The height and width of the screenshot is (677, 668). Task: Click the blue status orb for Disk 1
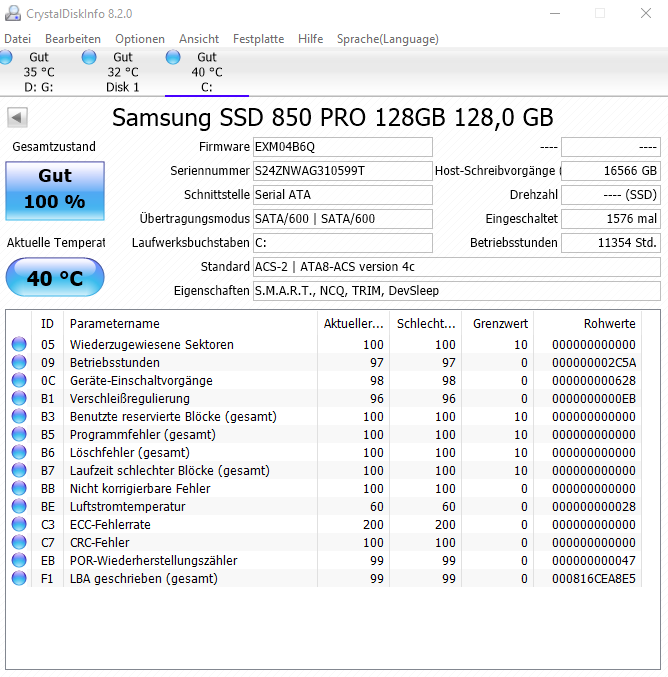[89, 57]
